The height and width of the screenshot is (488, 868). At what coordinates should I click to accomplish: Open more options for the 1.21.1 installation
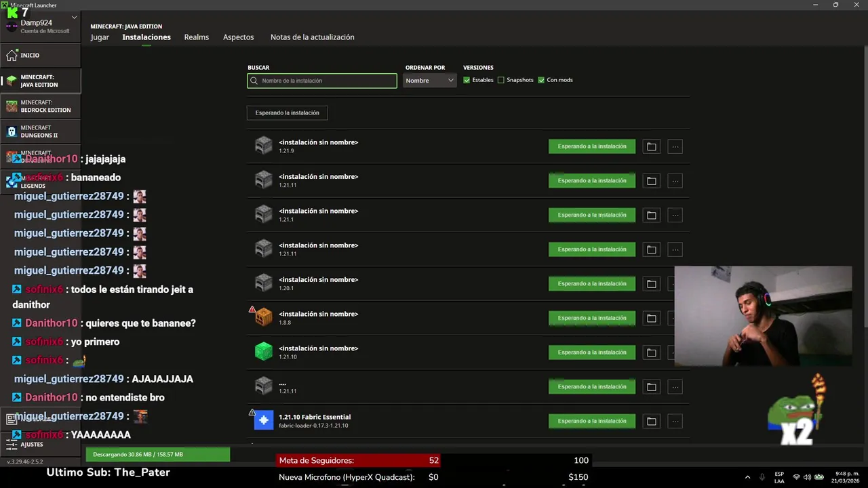click(x=675, y=215)
